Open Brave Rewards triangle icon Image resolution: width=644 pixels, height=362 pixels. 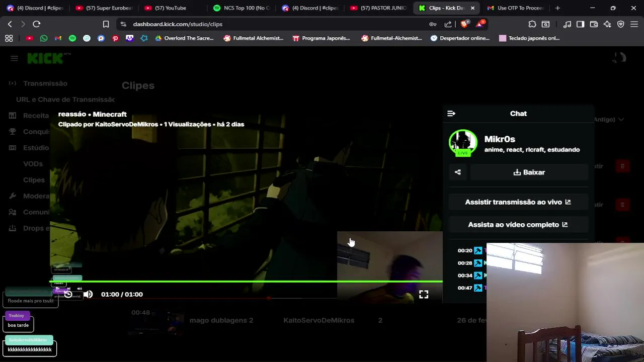[x=479, y=24]
